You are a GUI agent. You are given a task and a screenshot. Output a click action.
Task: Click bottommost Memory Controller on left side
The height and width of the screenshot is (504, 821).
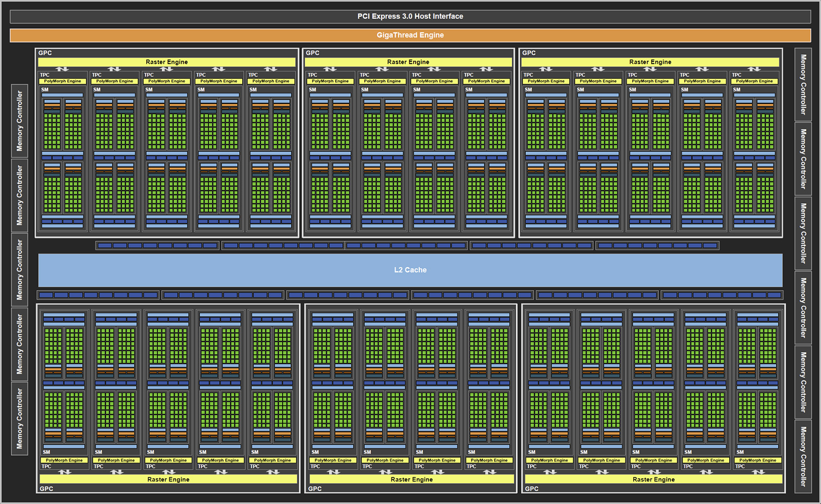pyautogui.click(x=19, y=418)
